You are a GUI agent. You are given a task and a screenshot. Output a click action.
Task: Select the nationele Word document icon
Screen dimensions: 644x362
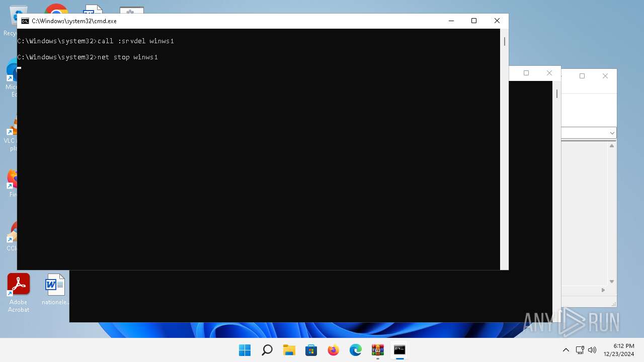(55, 290)
